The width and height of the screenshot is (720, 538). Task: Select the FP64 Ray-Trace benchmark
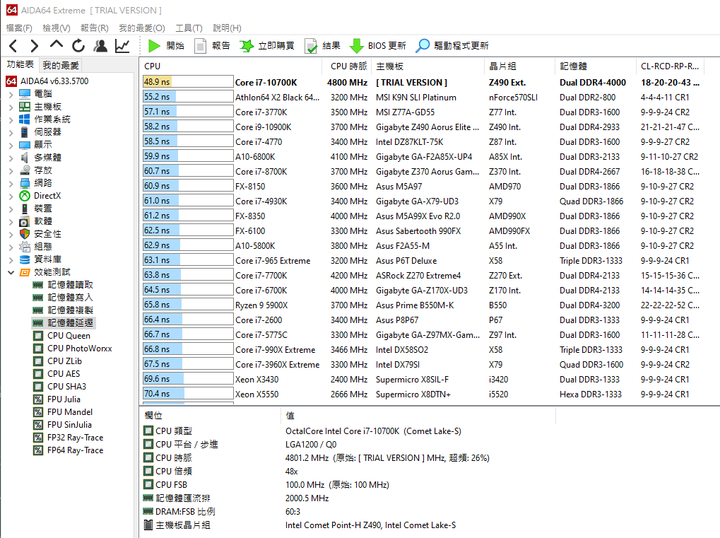point(75,450)
